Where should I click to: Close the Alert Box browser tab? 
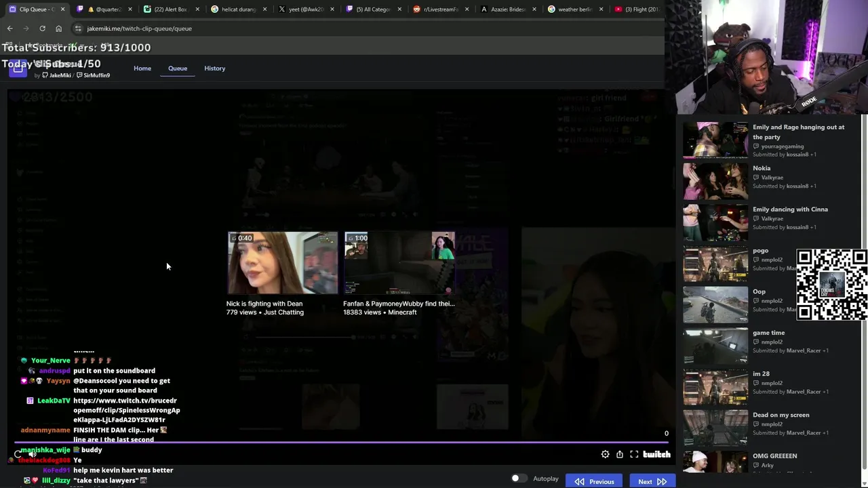[197, 9]
